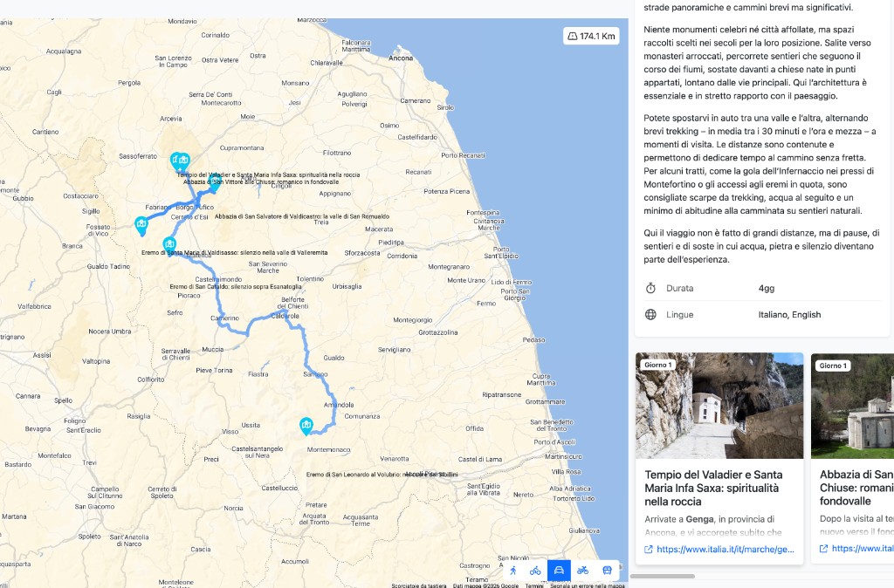Image resolution: width=894 pixels, height=588 pixels.
Task: Click the 'Abbazia di San...' card title
Action: pyautogui.click(x=856, y=488)
